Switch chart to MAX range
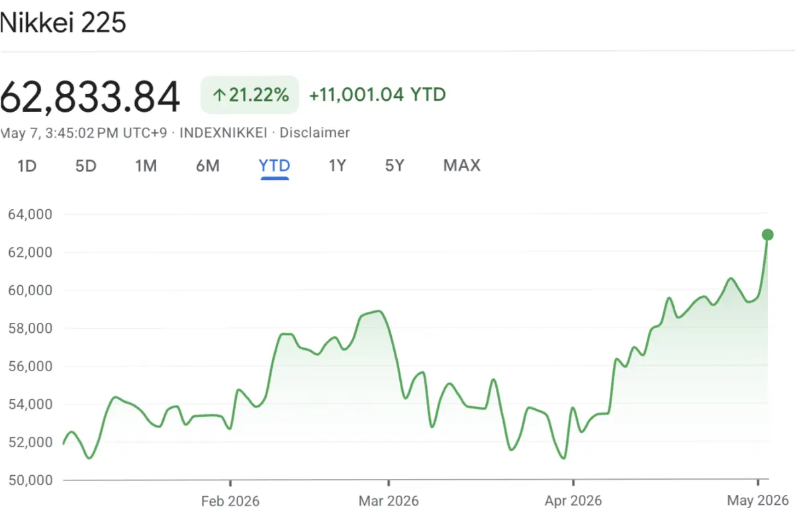The image size is (797, 532). (462, 165)
